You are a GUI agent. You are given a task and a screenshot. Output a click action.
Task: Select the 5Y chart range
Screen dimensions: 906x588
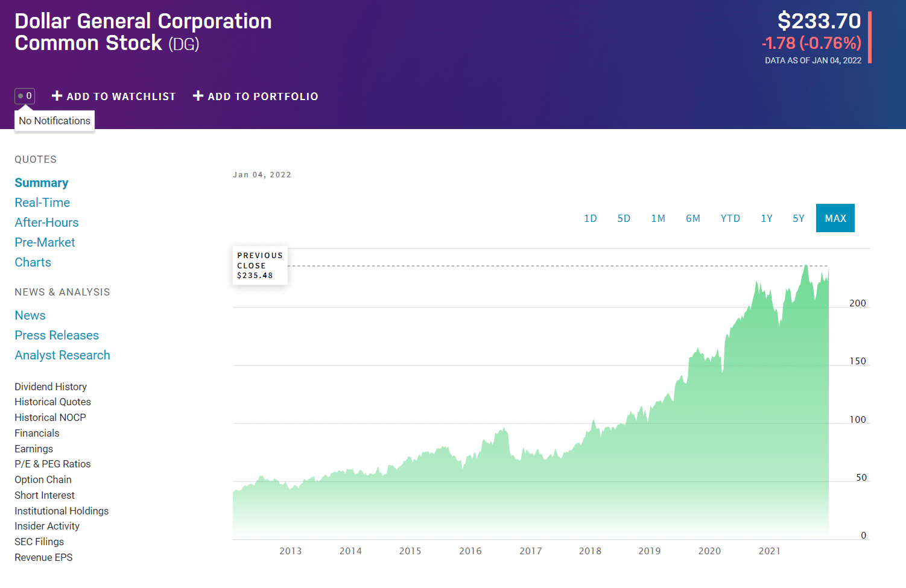point(799,218)
